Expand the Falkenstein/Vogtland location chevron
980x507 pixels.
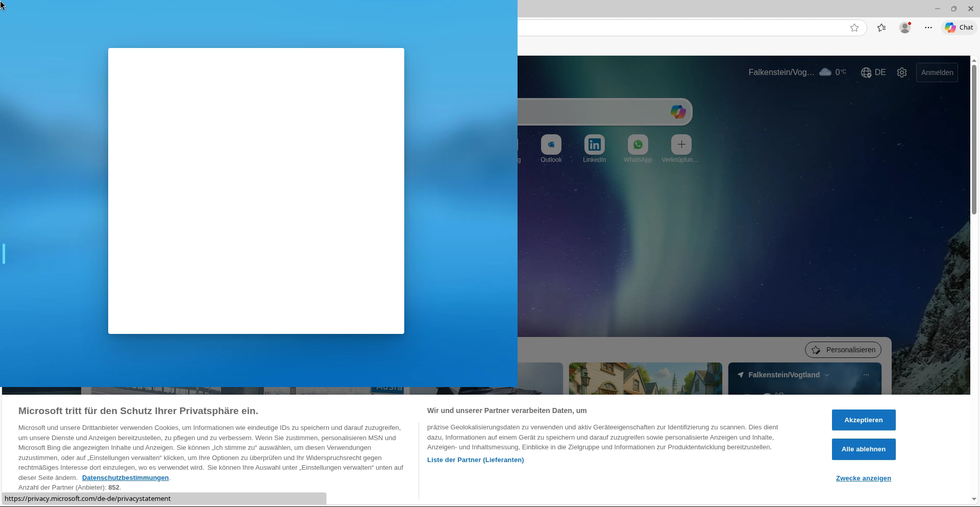click(x=827, y=375)
